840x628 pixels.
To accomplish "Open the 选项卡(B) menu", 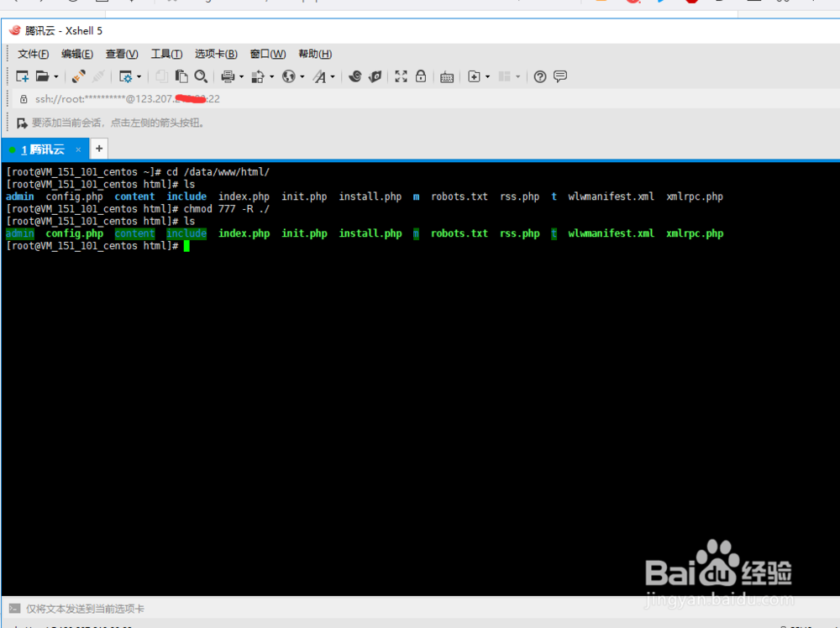I will [x=216, y=54].
